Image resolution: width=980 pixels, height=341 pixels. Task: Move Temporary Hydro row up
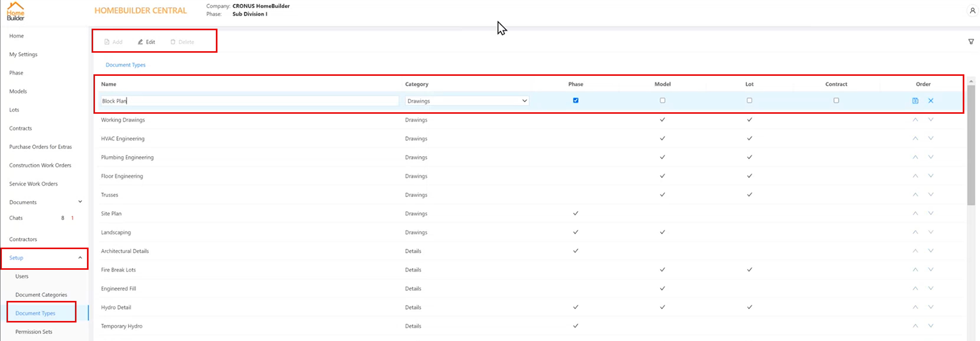915,326
